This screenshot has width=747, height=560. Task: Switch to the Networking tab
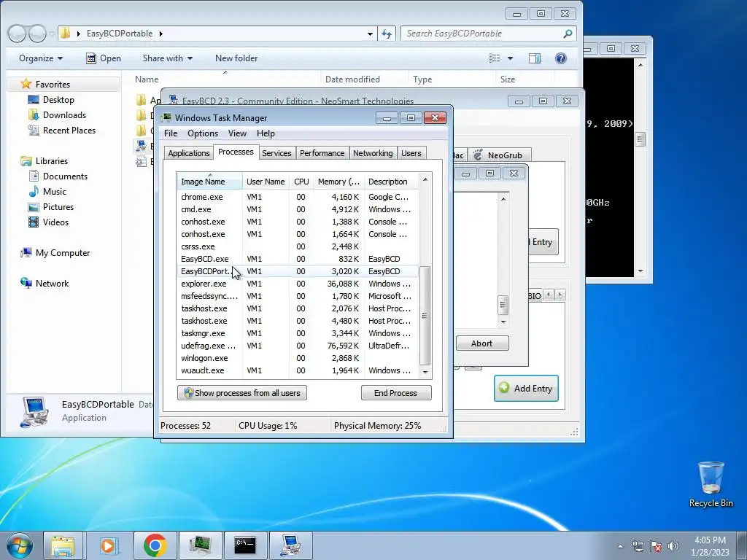click(x=373, y=153)
